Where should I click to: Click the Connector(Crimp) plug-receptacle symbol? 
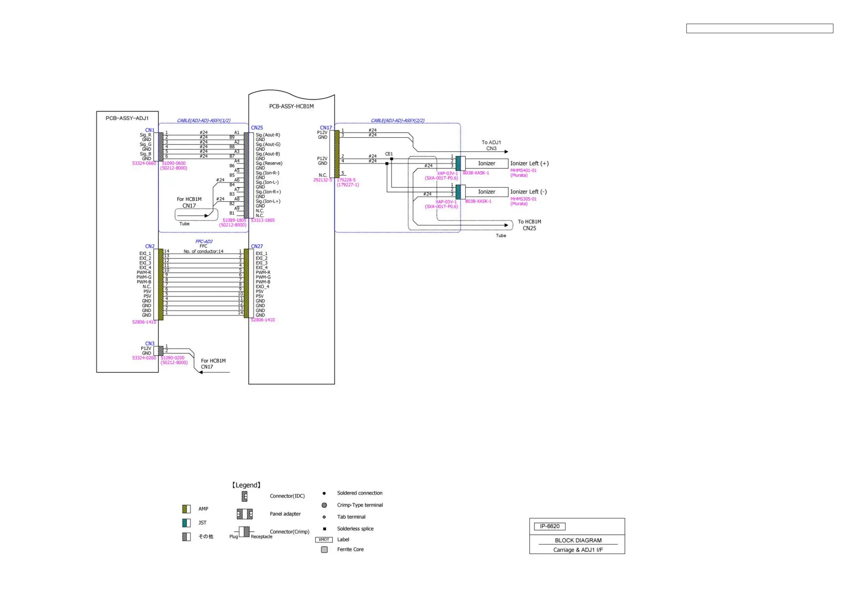[245, 532]
